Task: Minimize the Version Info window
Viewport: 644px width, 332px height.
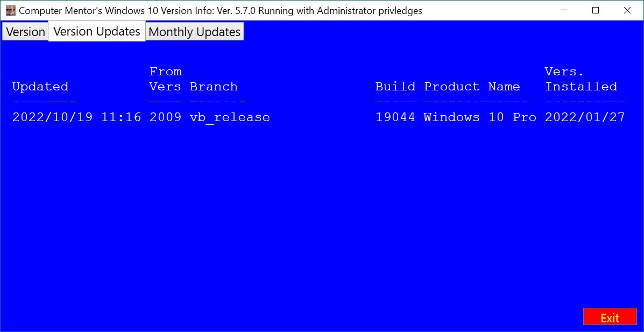Action: (564, 11)
